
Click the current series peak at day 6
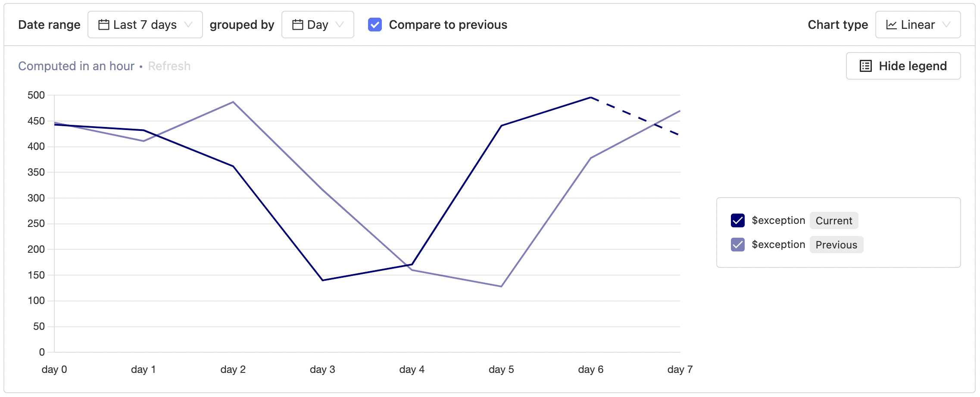coord(590,97)
